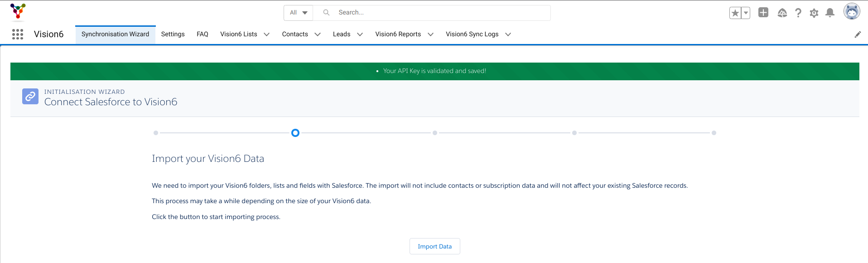Expand the Leads chevron menu
Viewport: 868px width, 263px height.
pos(360,34)
